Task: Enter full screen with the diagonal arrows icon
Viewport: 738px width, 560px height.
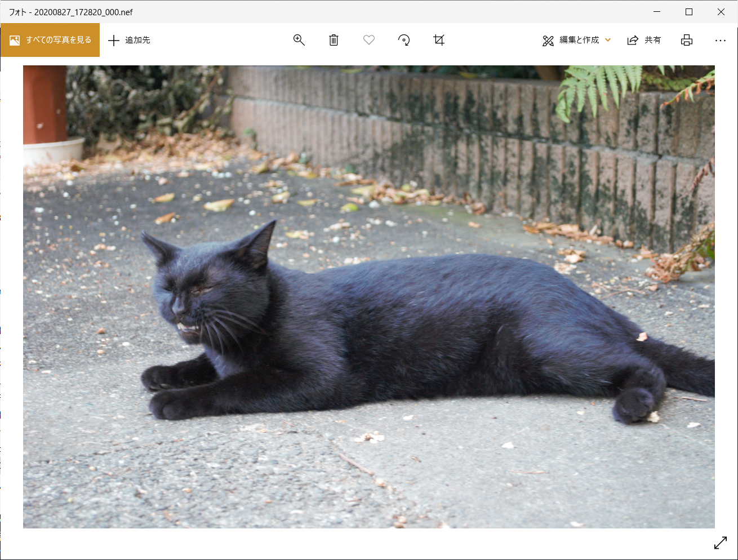Action: pos(720,543)
